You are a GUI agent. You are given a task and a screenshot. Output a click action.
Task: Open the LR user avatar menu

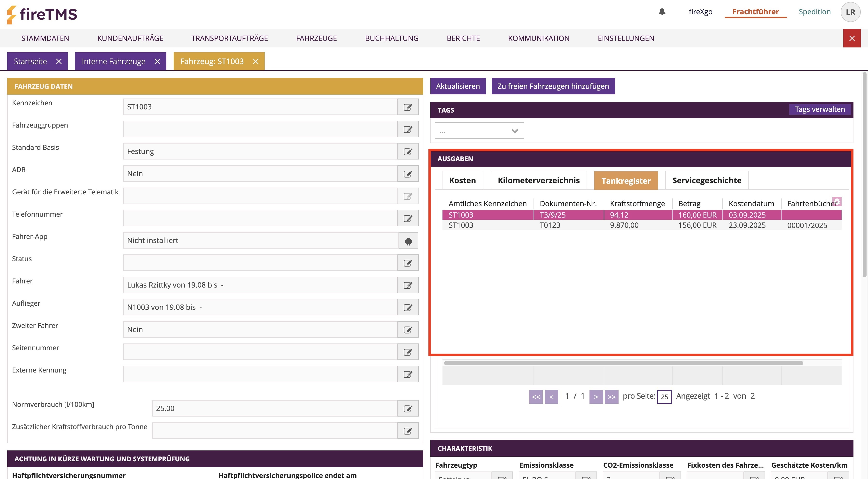tap(850, 12)
